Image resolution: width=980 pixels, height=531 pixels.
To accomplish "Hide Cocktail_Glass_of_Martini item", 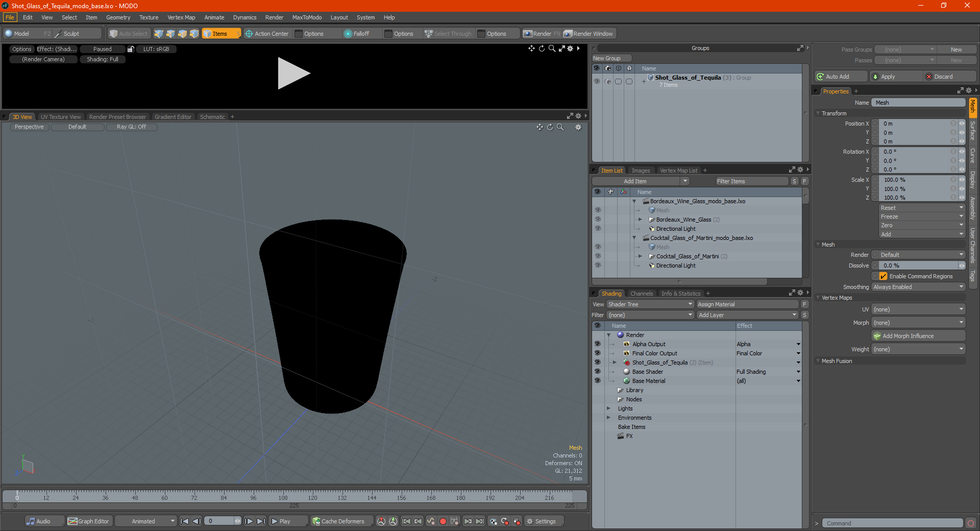I will 598,256.
